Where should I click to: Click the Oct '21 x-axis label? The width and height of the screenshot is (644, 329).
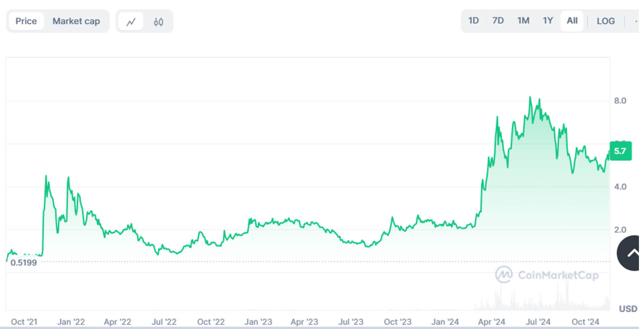24,322
